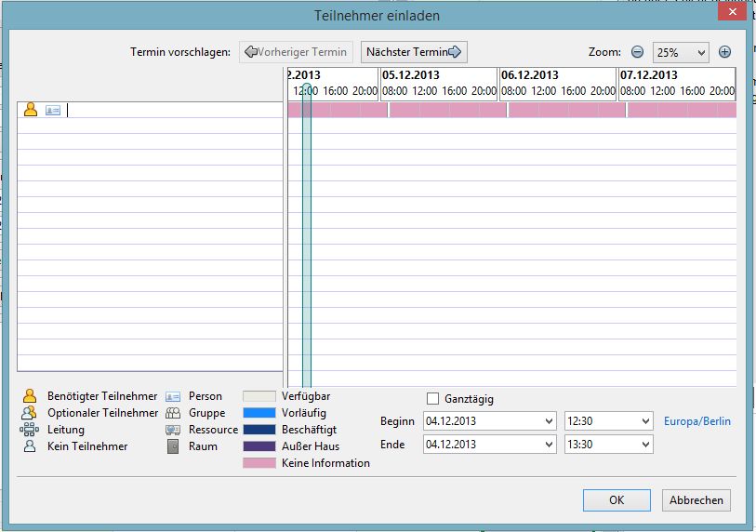Click the 05.12.2013 date header in timeline
This screenshot has height=532, width=756.
point(411,75)
